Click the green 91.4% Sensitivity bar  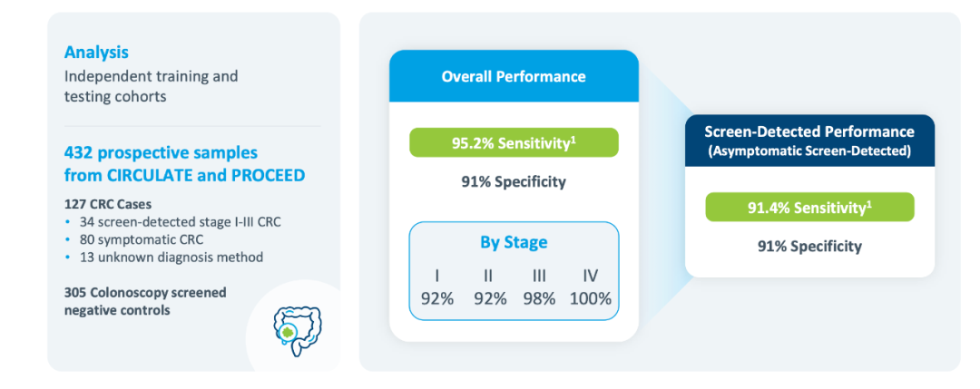(x=809, y=208)
